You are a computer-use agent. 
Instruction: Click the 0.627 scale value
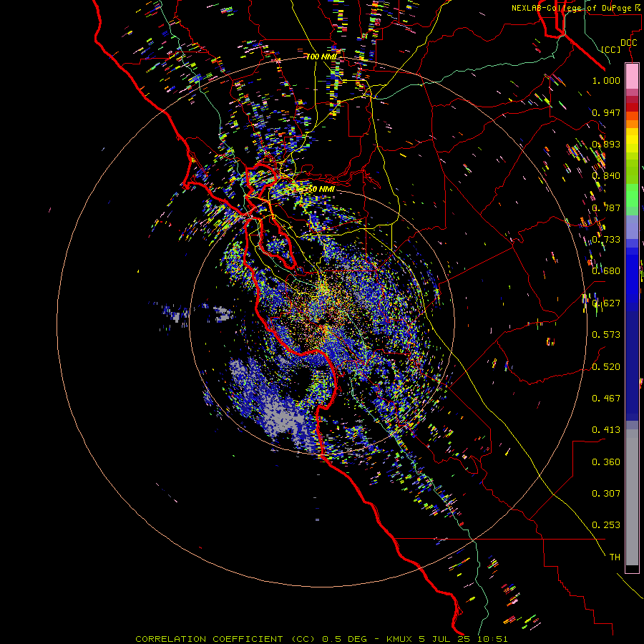pyautogui.click(x=606, y=303)
